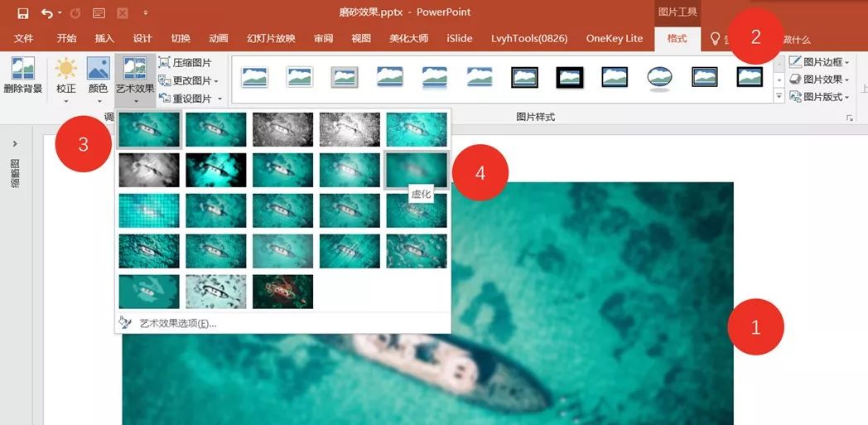Open the File (文件) menu
The height and width of the screenshot is (425, 868).
[24, 39]
